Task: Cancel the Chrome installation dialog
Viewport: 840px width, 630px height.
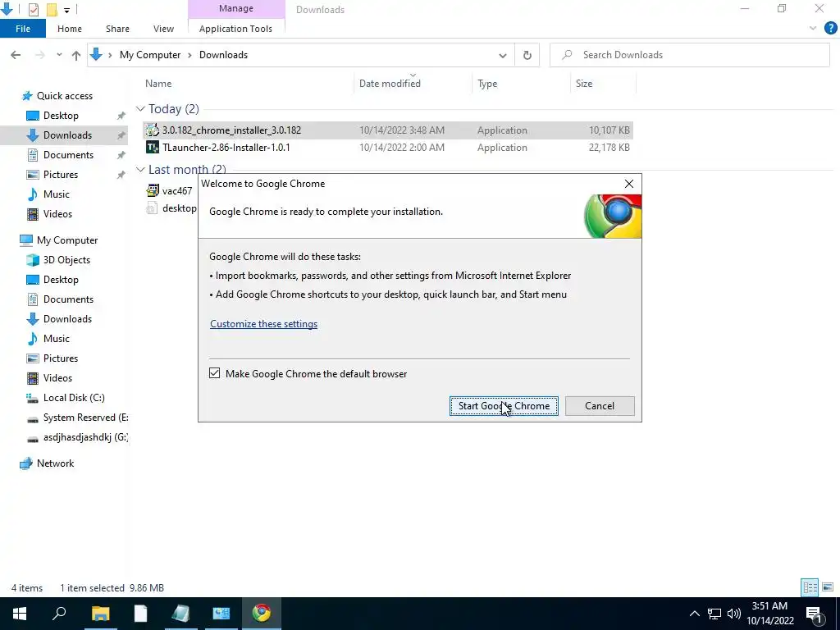Action: (x=600, y=405)
